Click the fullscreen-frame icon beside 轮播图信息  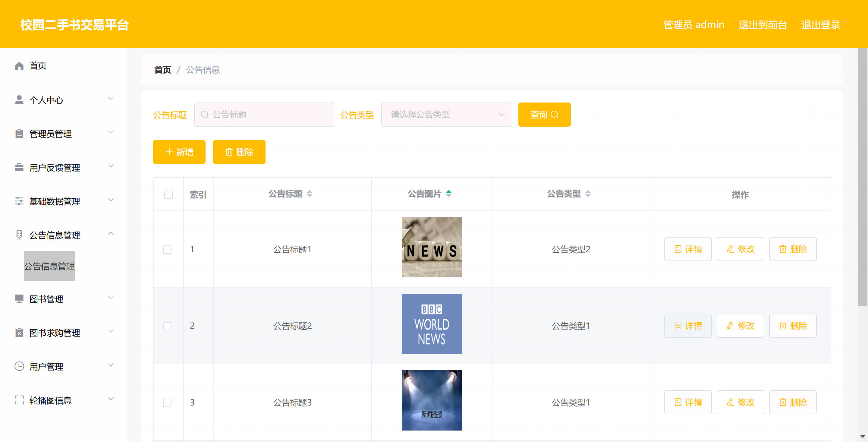(x=19, y=400)
